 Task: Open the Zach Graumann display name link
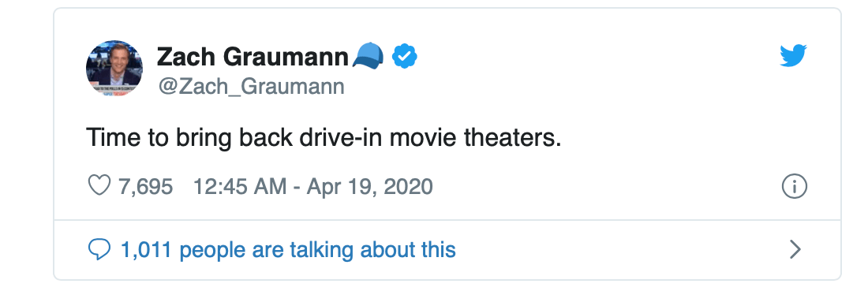click(253, 57)
